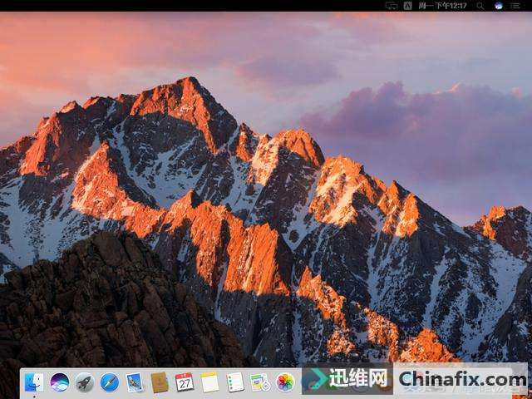Open Mail stamp icon in Dock
The image size is (532, 399).
point(135,382)
